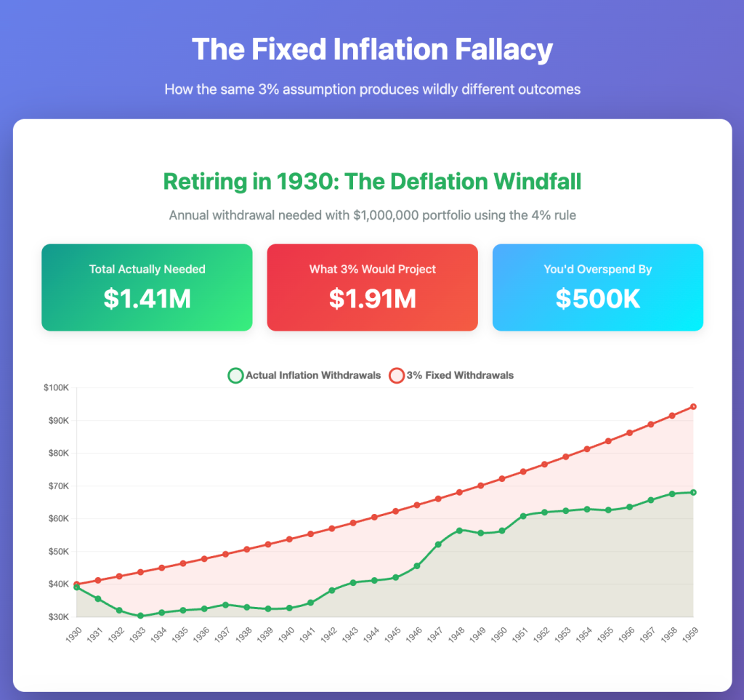Toggle Actual Inflation Withdrawals legend item

click(x=312, y=376)
